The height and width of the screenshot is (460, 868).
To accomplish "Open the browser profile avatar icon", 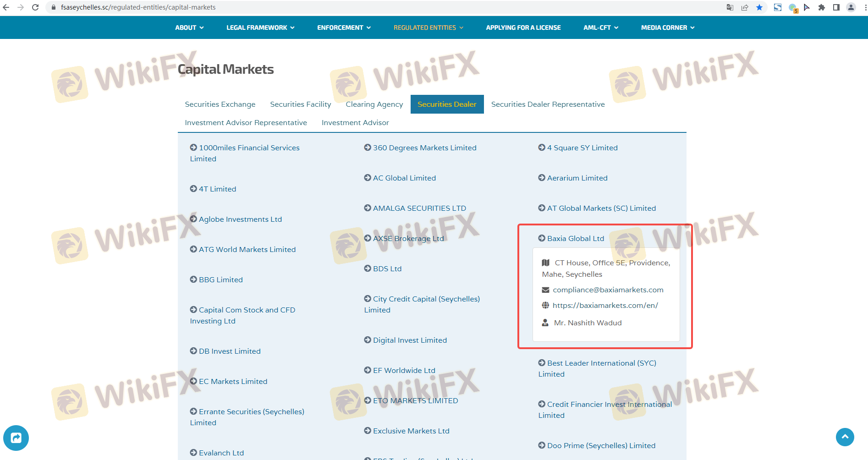I will (x=851, y=7).
